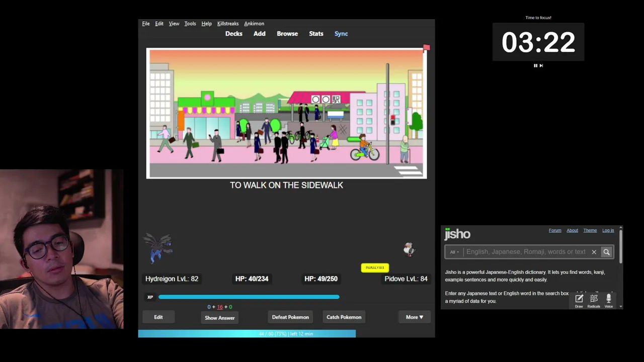This screenshot has width=644, height=362.
Task: Open the Jisho Theme link
Action: coord(590,230)
